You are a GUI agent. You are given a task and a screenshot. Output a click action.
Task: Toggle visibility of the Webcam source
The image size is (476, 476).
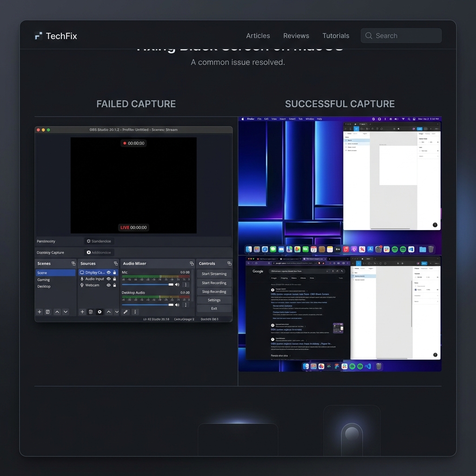[109, 285]
